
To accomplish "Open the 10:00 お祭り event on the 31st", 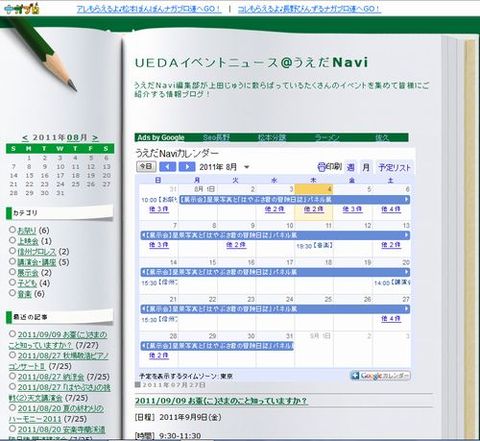I will [x=159, y=200].
